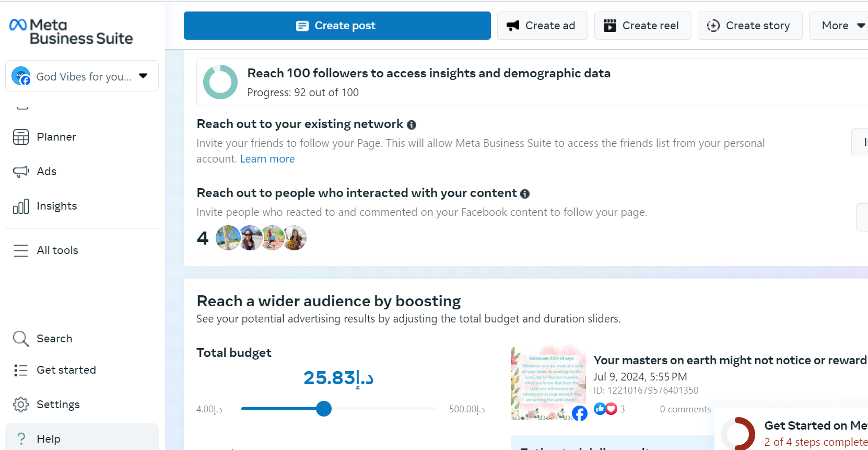Click the '2 of 4 steps' text
The image size is (868, 450).
816,442
